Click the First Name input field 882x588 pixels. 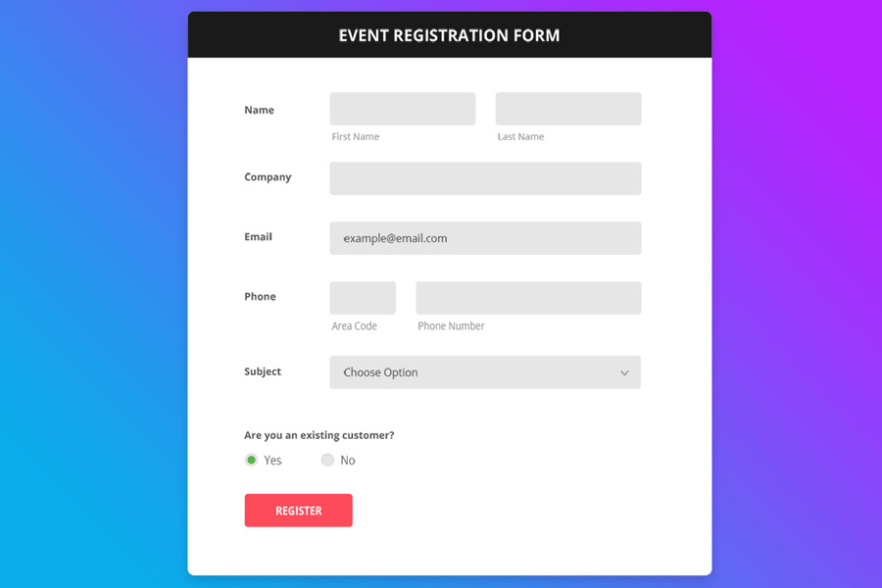pyautogui.click(x=402, y=109)
